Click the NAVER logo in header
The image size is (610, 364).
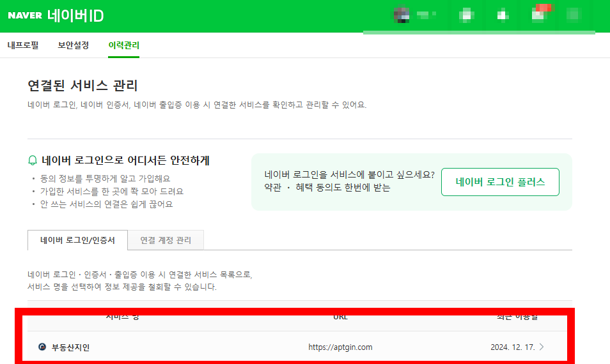click(25, 15)
